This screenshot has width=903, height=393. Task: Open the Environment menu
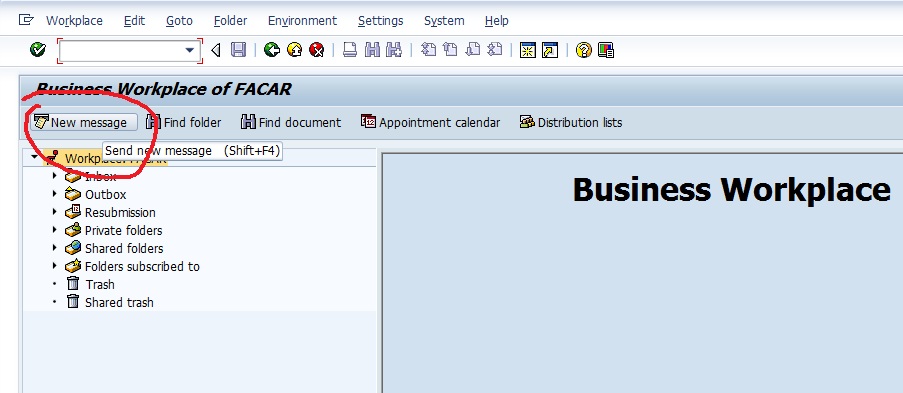coord(302,21)
